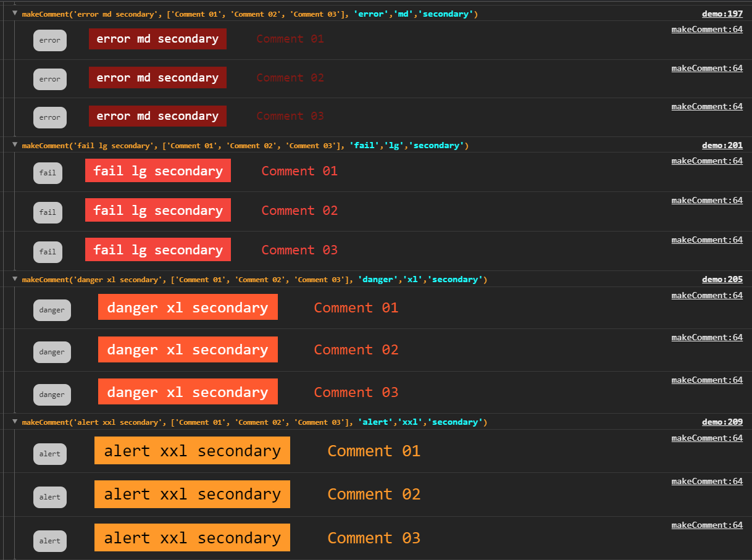Collapse the 'alert xxl secondary' makeComment group
The width and height of the screenshot is (752, 560).
pos(15,421)
